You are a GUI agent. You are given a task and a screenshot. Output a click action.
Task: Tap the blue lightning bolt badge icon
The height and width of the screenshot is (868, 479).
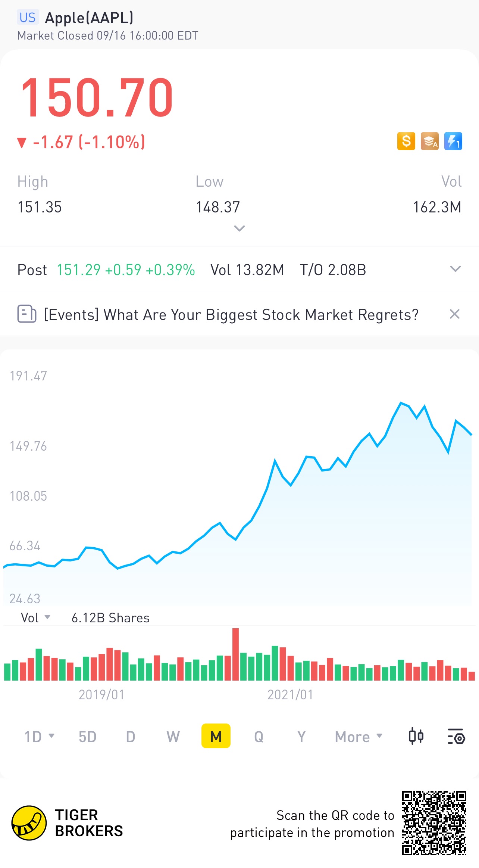point(453,141)
